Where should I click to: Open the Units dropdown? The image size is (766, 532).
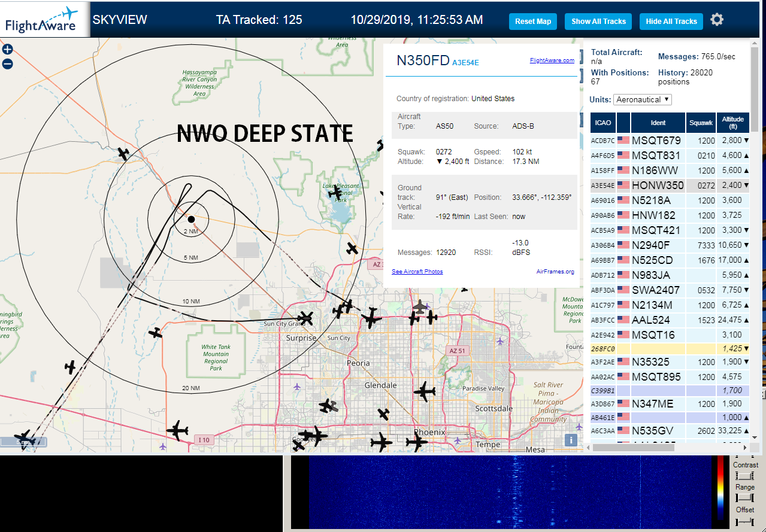pyautogui.click(x=643, y=99)
